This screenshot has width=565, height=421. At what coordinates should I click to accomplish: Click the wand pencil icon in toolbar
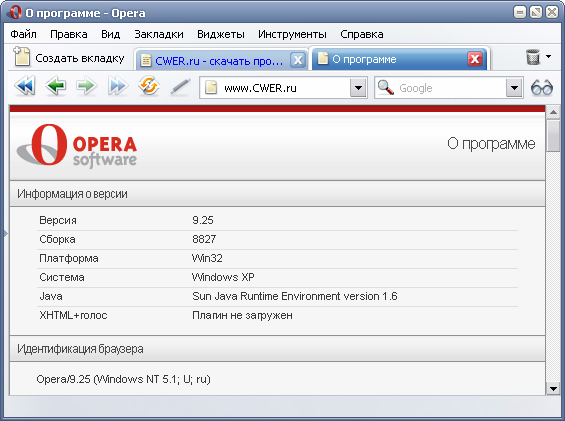click(x=180, y=87)
